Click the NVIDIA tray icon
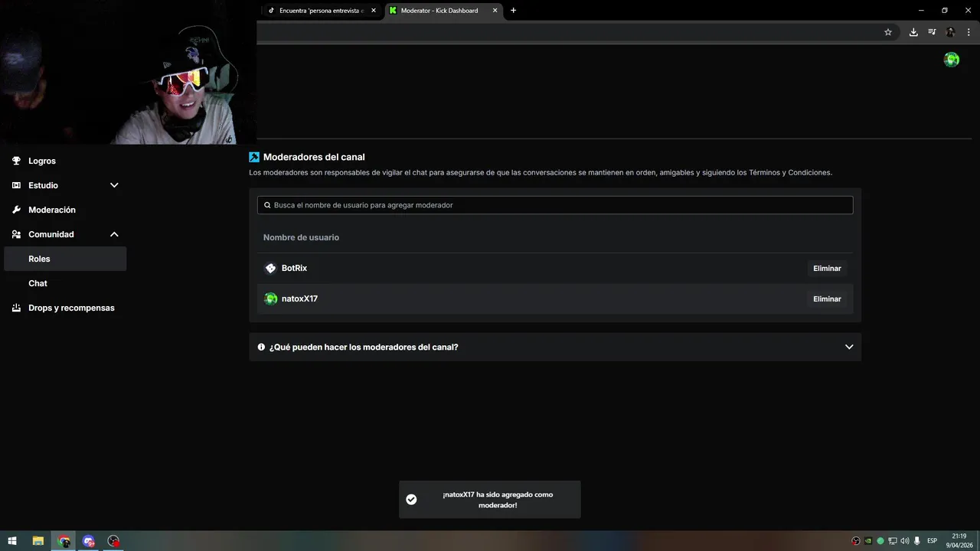Viewport: 980px width, 551px height. pos(868,541)
